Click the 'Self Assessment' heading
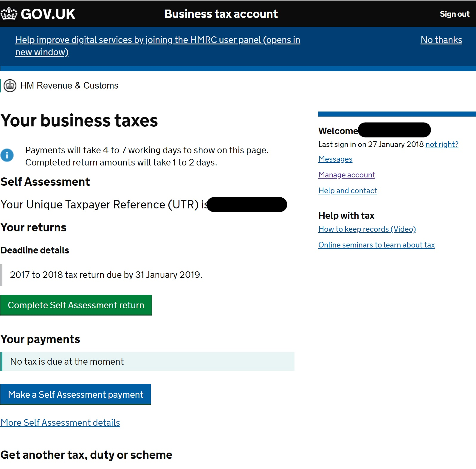476x469 pixels. [45, 182]
